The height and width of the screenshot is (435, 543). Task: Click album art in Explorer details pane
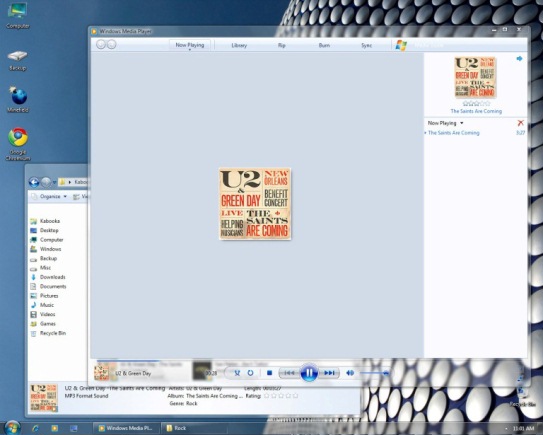[44, 398]
